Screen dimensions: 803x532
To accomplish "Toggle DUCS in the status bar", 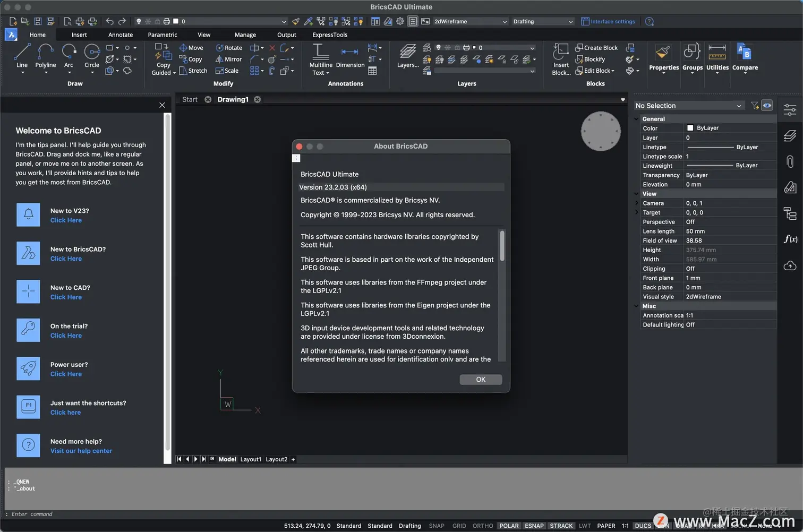I will point(643,526).
